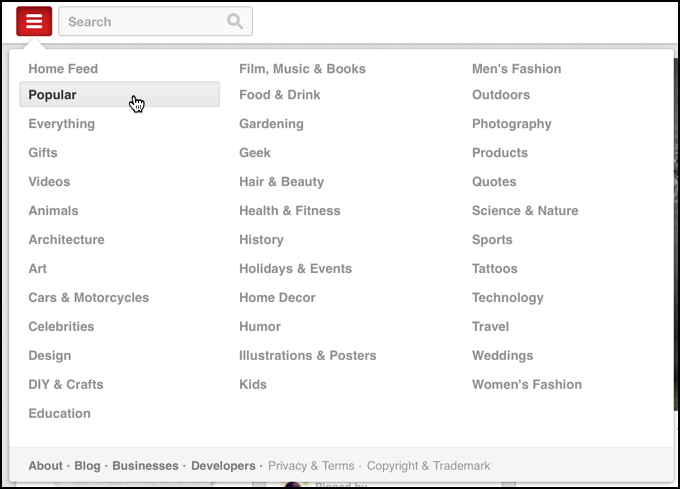Select the Hair & Beauty category
The image size is (680, 489).
281,182
